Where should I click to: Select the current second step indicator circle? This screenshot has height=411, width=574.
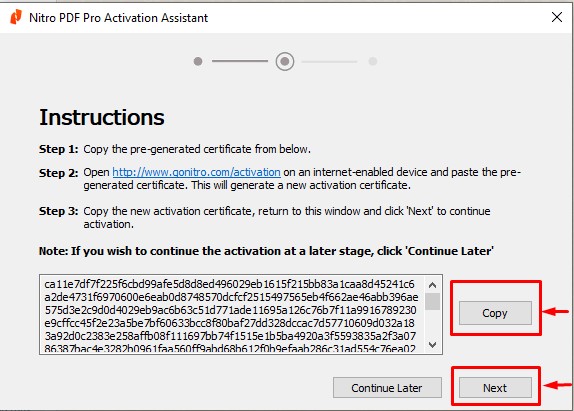tap(285, 61)
